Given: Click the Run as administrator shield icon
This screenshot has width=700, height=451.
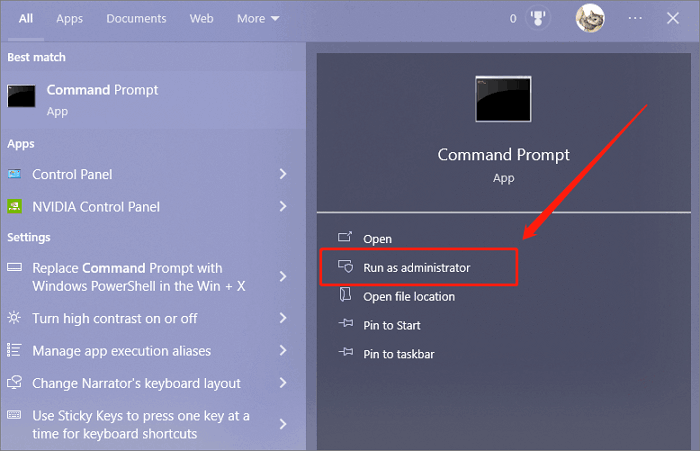Looking at the screenshot, I should coord(345,266).
